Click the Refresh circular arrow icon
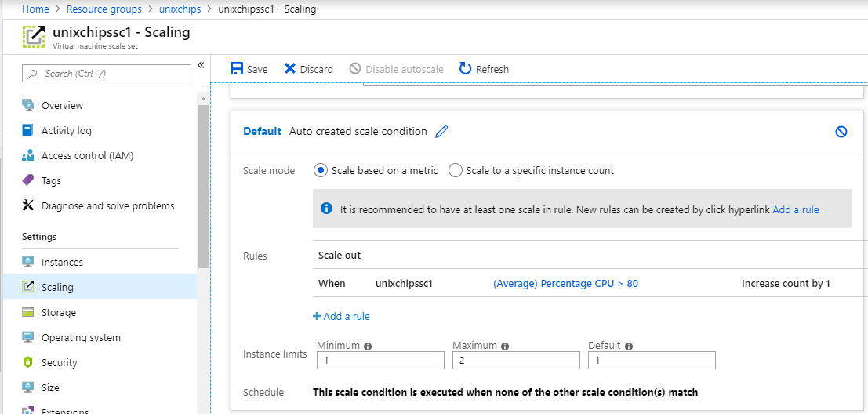868x414 pixels. pos(466,69)
